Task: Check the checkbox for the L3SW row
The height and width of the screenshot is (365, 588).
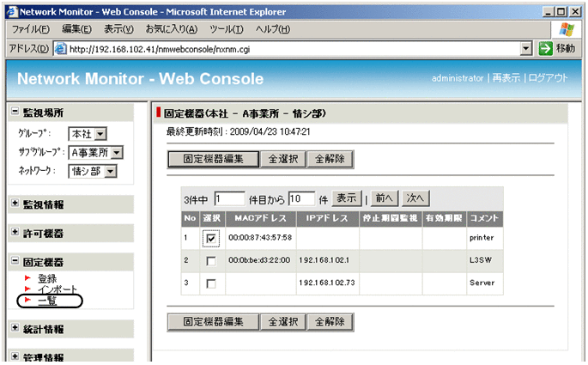Action: pos(211,261)
